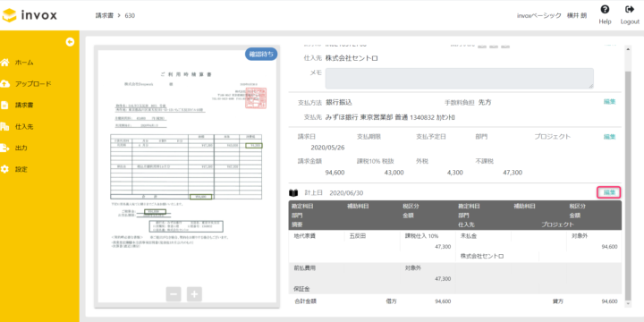Open Help via the question mark icon
644x322 pixels.
[605, 10]
